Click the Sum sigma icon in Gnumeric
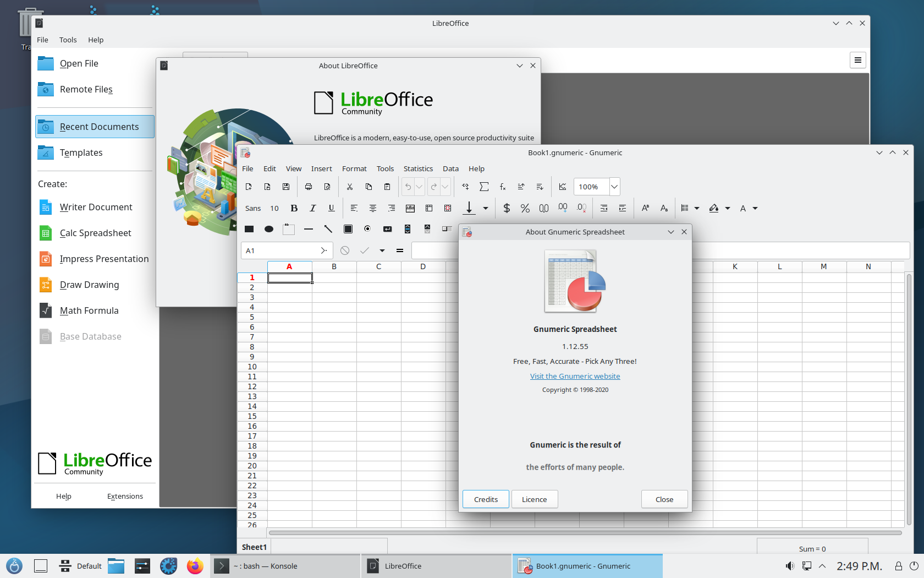Image resolution: width=924 pixels, height=578 pixels. [484, 187]
